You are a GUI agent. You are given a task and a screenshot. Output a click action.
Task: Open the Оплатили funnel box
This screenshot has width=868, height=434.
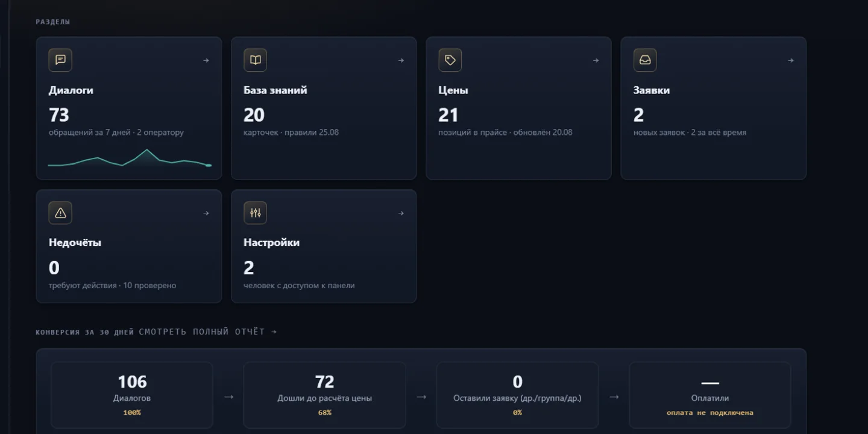pyautogui.click(x=710, y=395)
